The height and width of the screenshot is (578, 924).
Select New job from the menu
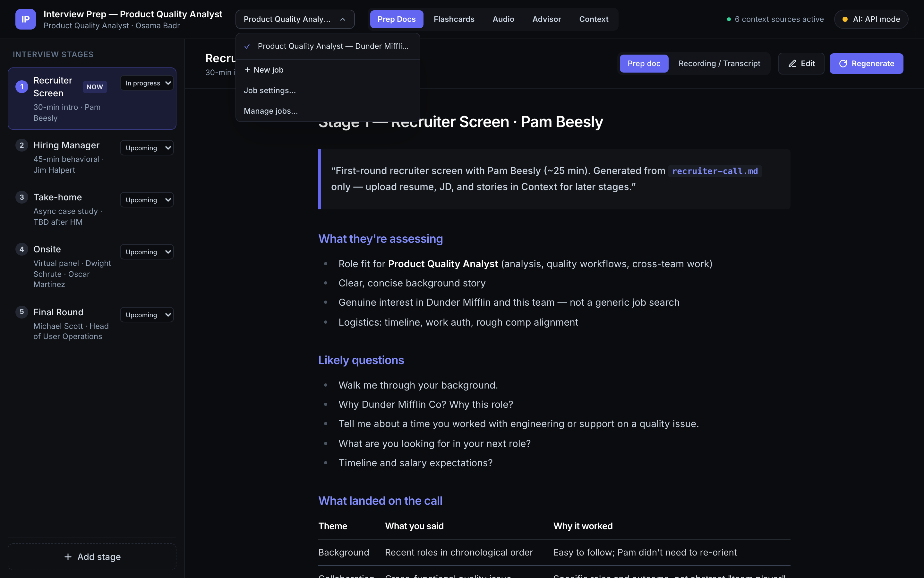click(x=328, y=70)
